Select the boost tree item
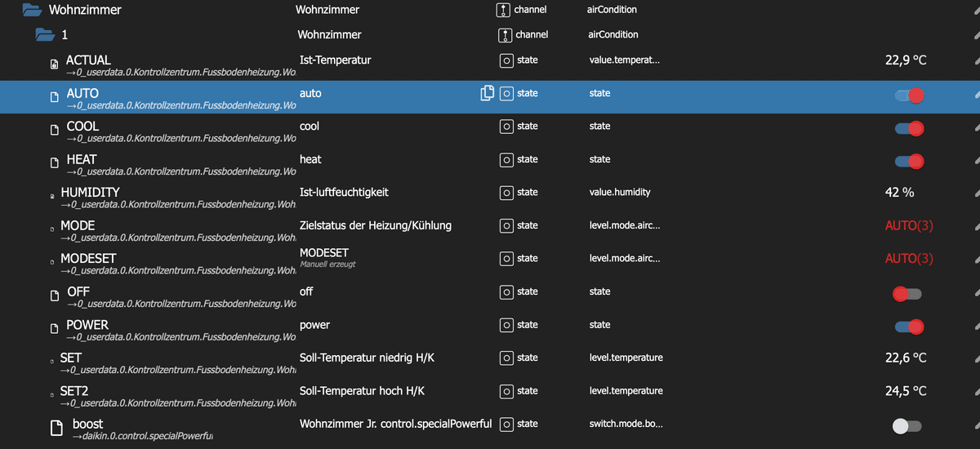980x449 pixels. 88,424
